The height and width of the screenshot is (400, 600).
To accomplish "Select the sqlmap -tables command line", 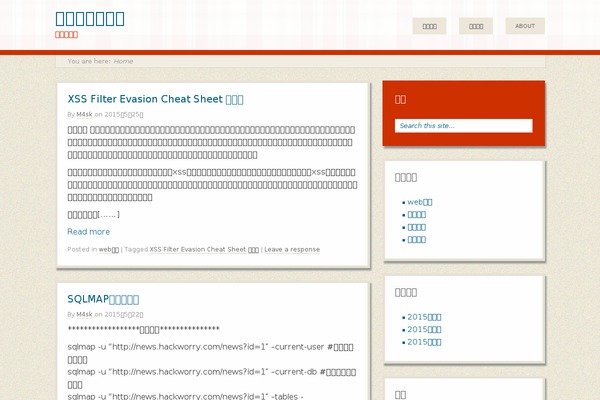I will coord(185,396).
